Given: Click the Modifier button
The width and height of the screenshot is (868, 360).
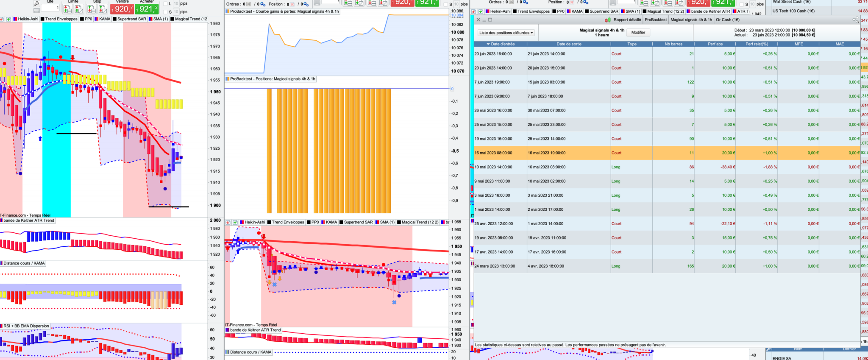Looking at the screenshot, I should [638, 33].
